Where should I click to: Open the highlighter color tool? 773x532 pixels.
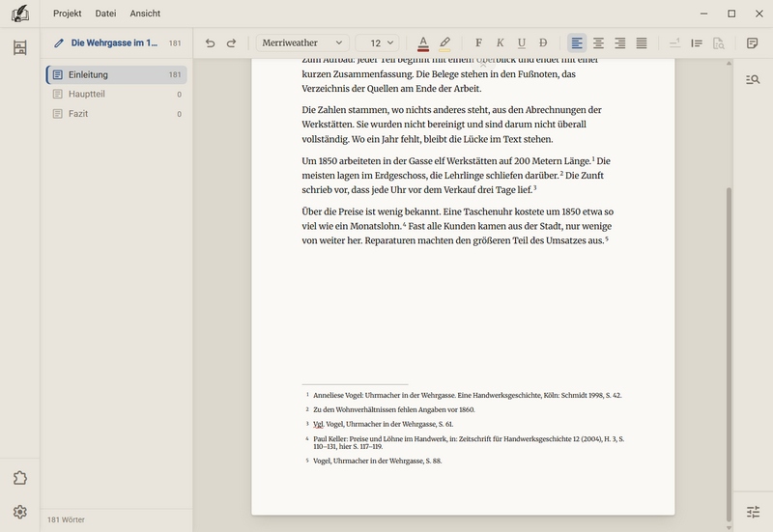444,43
